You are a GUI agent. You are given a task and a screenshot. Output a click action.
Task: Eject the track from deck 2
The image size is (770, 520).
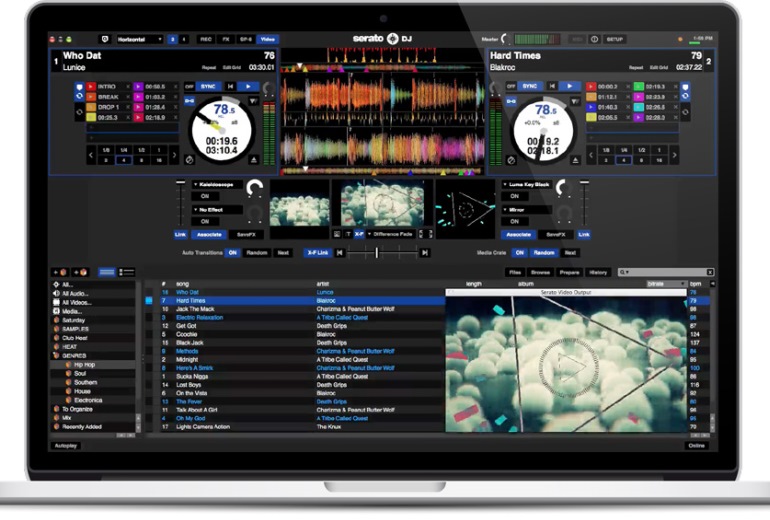click(x=576, y=160)
